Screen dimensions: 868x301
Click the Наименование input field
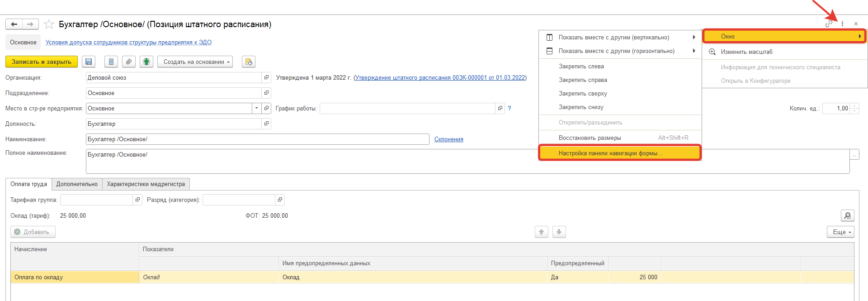[x=257, y=139]
